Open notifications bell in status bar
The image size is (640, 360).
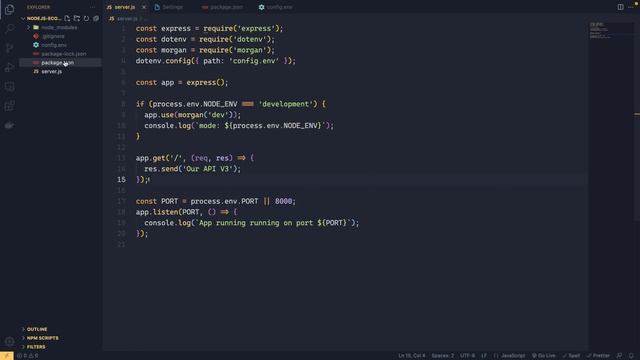[x=631, y=356]
